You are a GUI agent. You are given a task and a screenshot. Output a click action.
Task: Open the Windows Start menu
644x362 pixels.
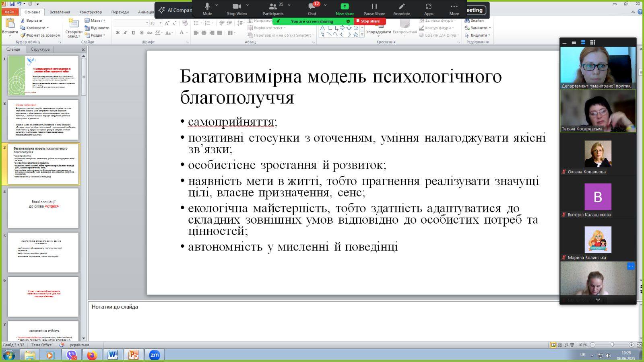[x=8, y=355]
